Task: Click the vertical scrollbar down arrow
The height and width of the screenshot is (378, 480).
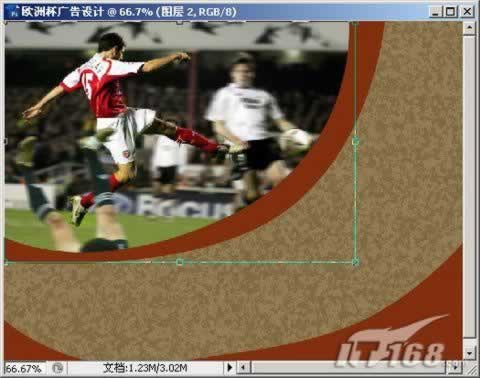Action: pos(469,353)
